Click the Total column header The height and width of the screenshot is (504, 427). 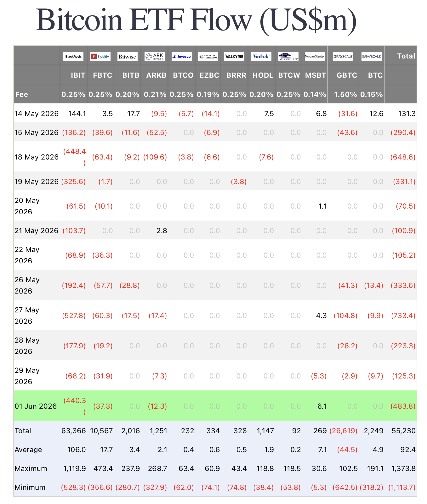[406, 56]
